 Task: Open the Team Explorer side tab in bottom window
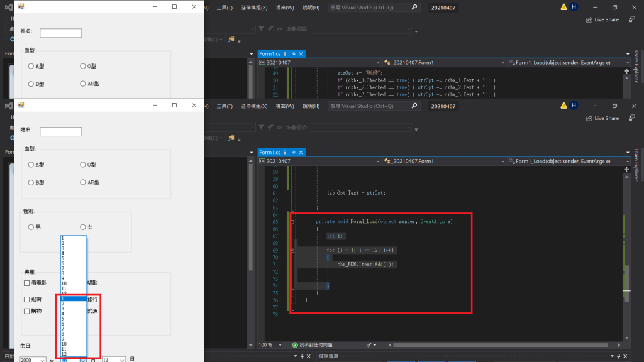[636, 164]
